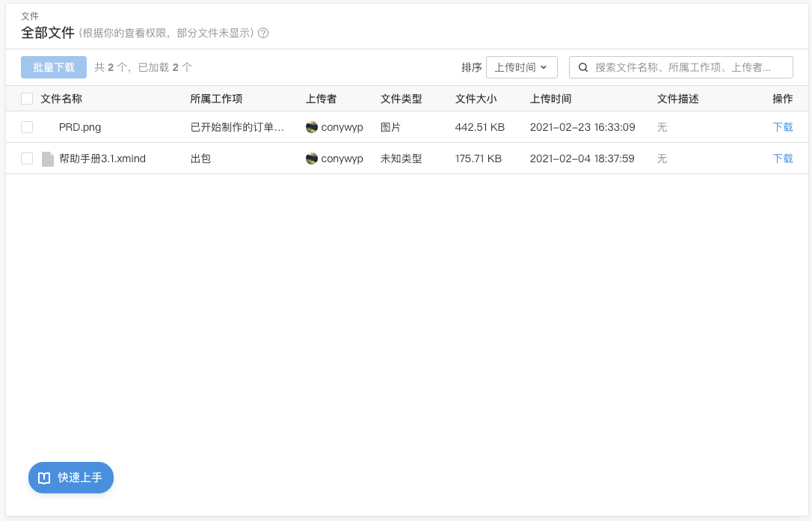Viewport: 812px width, 521px height.
Task: Click conywyp avatar in the 帮助手册3.1.xmind row
Action: pos(311,158)
